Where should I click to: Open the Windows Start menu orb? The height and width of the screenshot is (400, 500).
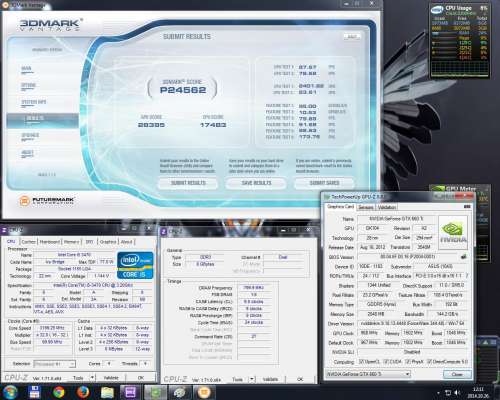(x=10, y=392)
